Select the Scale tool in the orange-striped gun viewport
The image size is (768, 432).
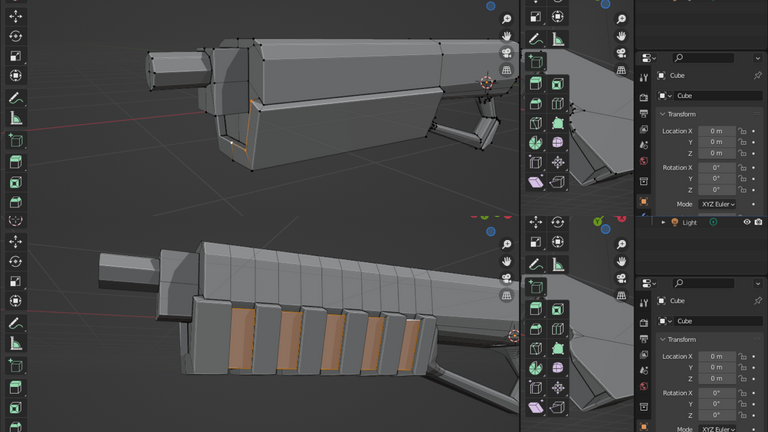pyautogui.click(x=16, y=281)
